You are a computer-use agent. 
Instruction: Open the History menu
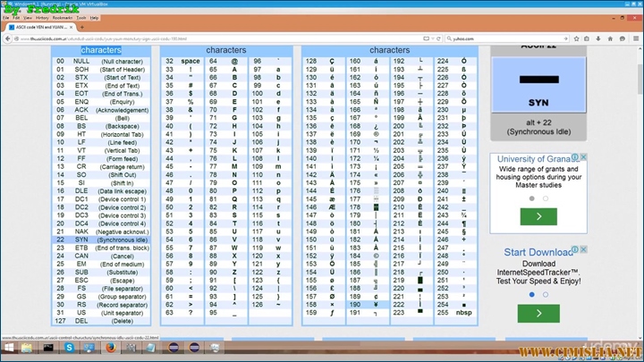42,17
